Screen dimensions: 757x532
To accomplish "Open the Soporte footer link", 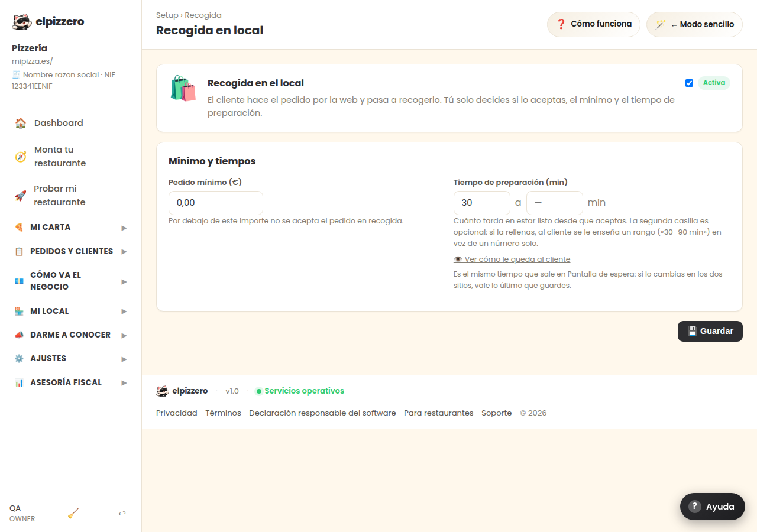I will pos(497,413).
